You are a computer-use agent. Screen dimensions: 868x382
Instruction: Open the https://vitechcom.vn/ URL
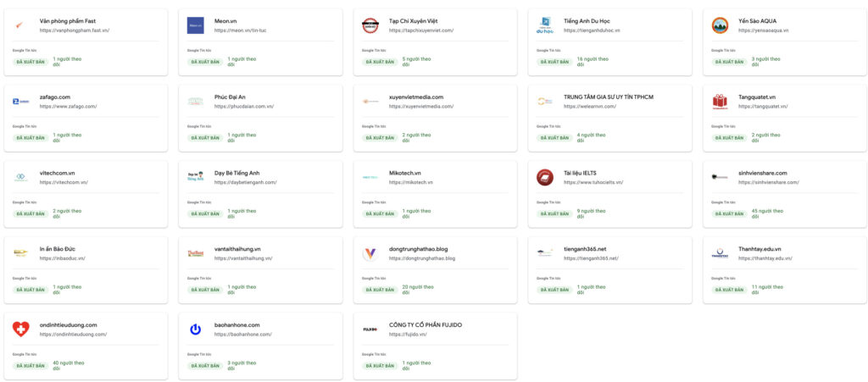64,182
